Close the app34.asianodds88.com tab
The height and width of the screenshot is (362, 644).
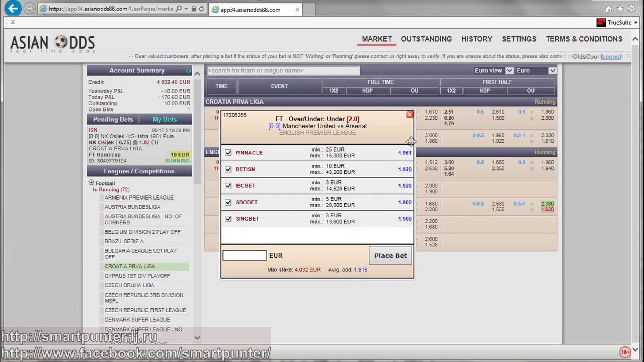click(297, 10)
